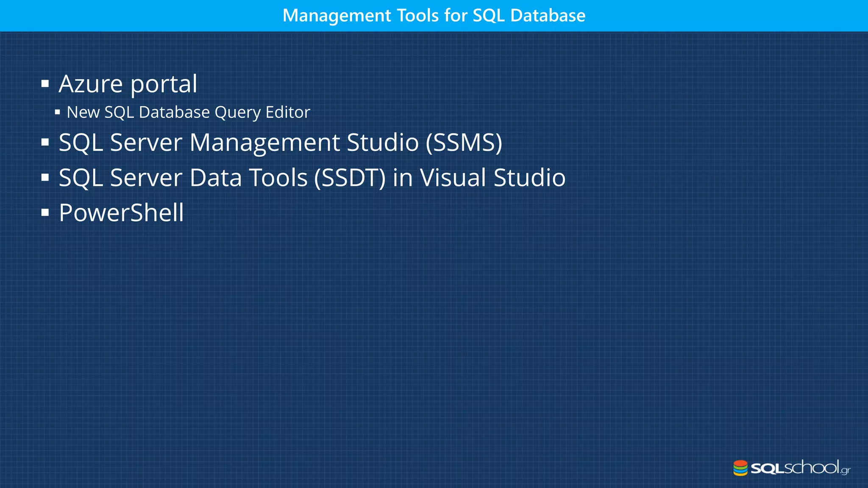Viewport: 868px width, 488px height.
Task: Click the small .gr suffix in logo
Action: coord(845,471)
